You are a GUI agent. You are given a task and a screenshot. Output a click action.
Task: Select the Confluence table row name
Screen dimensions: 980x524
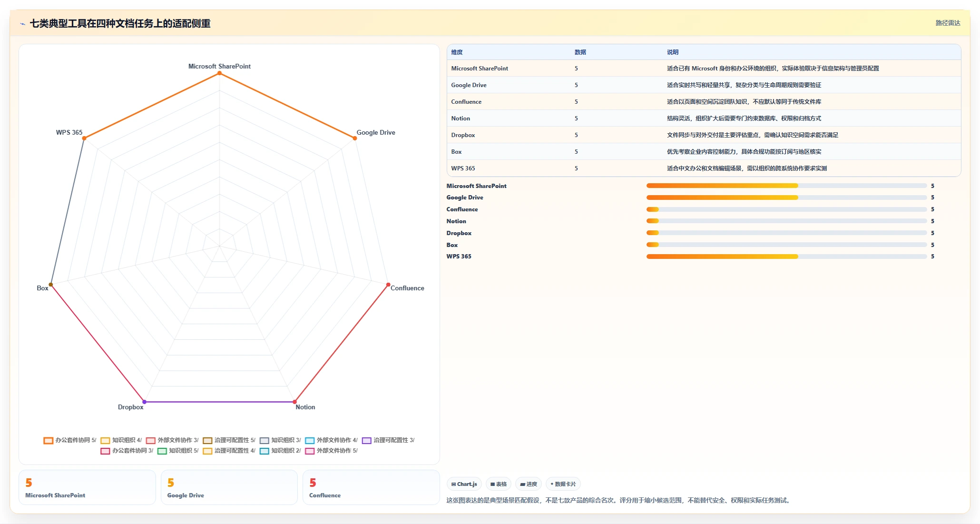pos(466,102)
